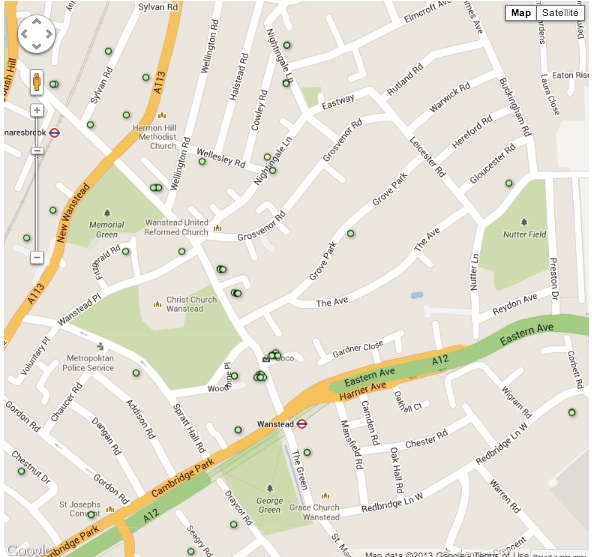The height and width of the screenshot is (557, 592).
Task: Pan the map left with the arrow
Action: tap(24, 34)
